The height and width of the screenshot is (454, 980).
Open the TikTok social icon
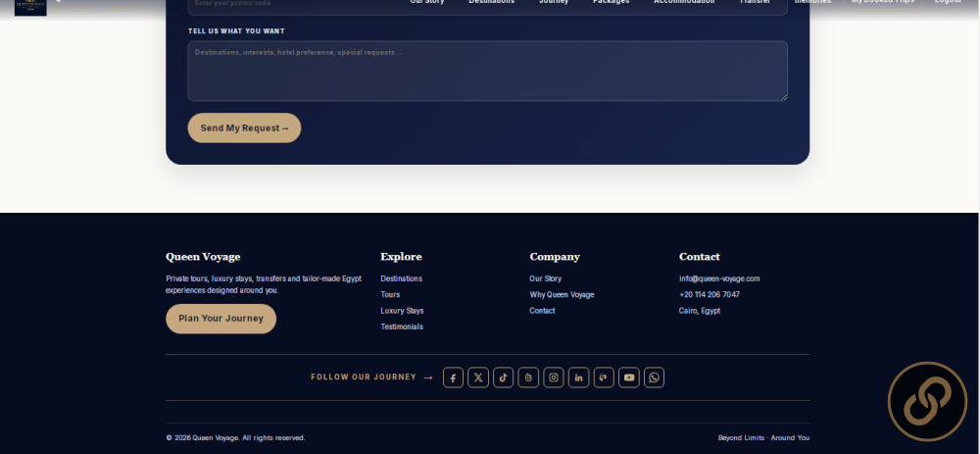pyautogui.click(x=503, y=378)
